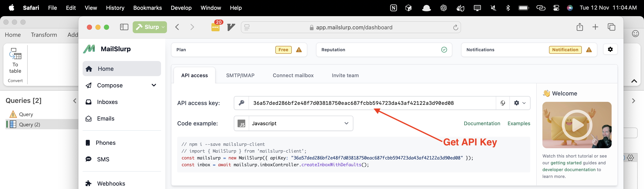Click the checkmark V extension icon
This screenshot has height=189, width=644.
231,27
